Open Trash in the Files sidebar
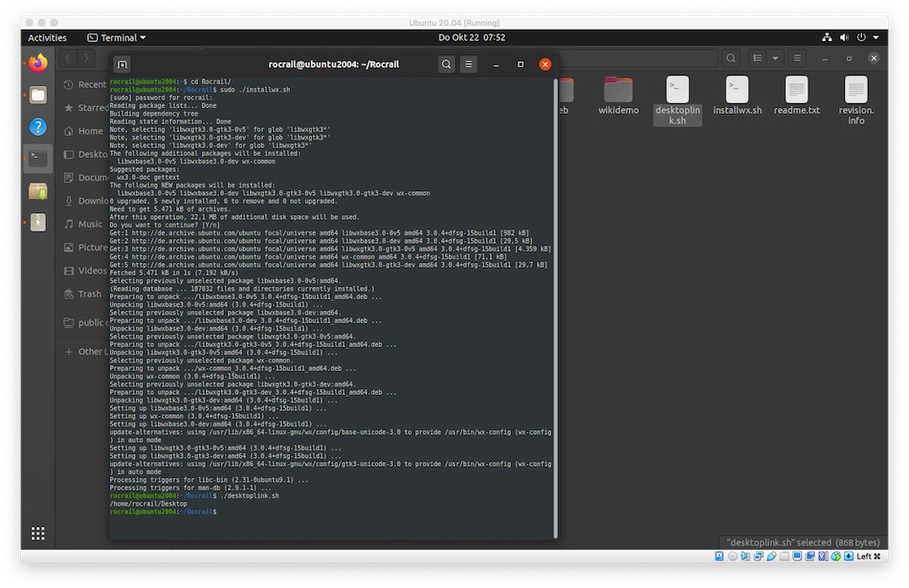Viewport: 909px width, 588px height. pos(89,294)
